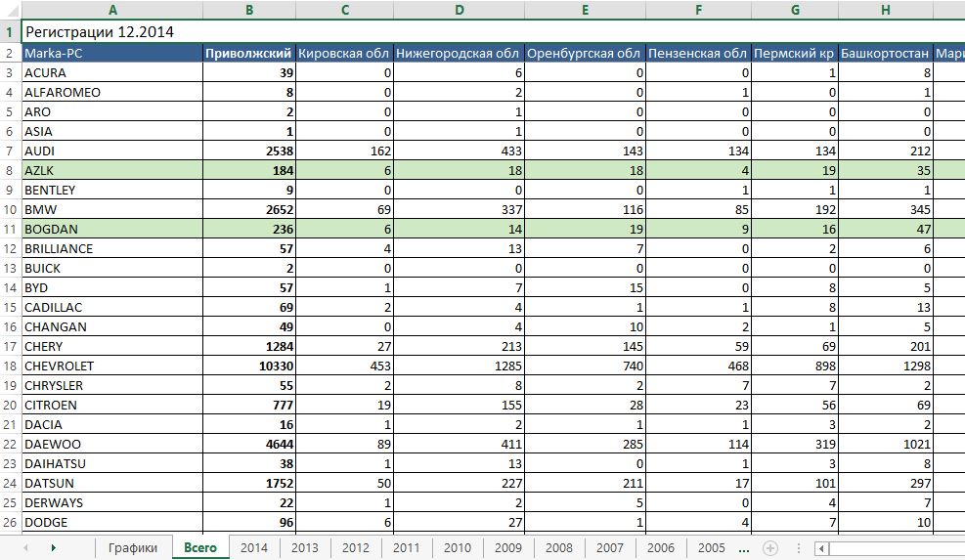The width and height of the screenshot is (965, 560).
Task: Click the select-all corner of the grid
Action: pos(10,10)
